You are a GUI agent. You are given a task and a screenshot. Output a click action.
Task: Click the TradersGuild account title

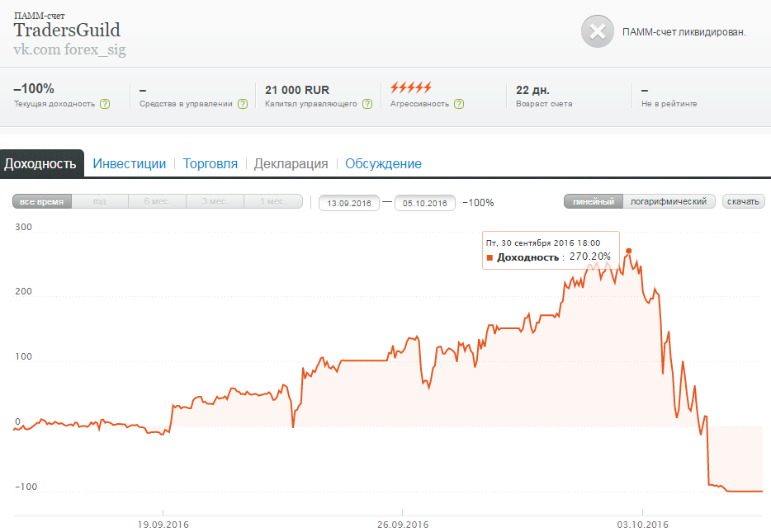pos(67,31)
